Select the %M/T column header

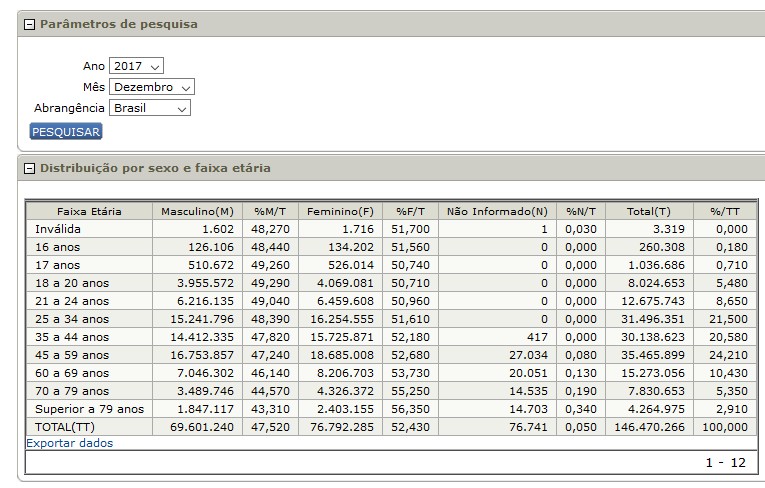271,211
